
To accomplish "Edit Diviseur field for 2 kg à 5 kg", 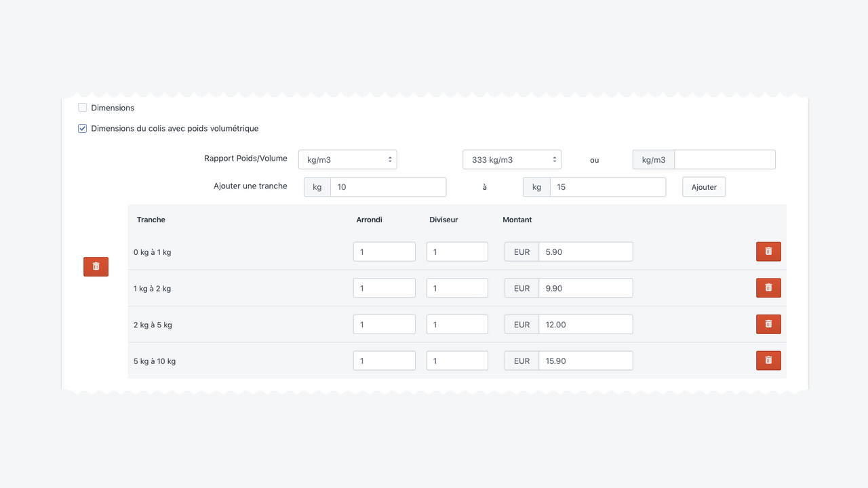I will click(457, 324).
